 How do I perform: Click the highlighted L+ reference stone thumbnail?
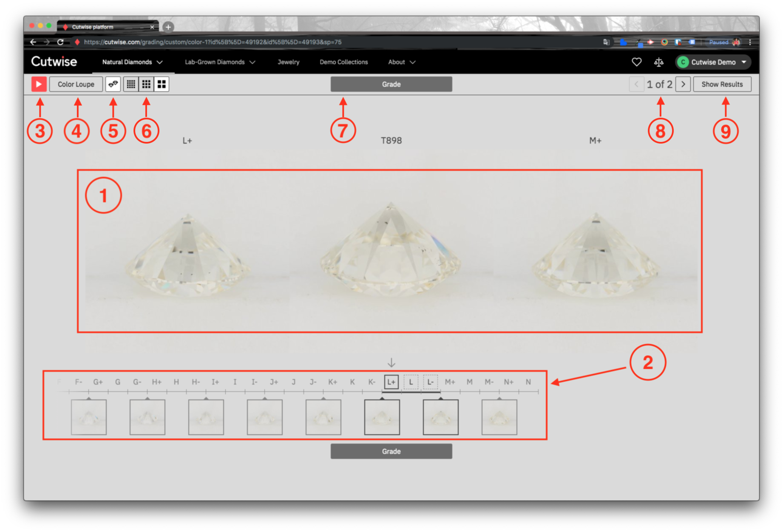coord(382,417)
